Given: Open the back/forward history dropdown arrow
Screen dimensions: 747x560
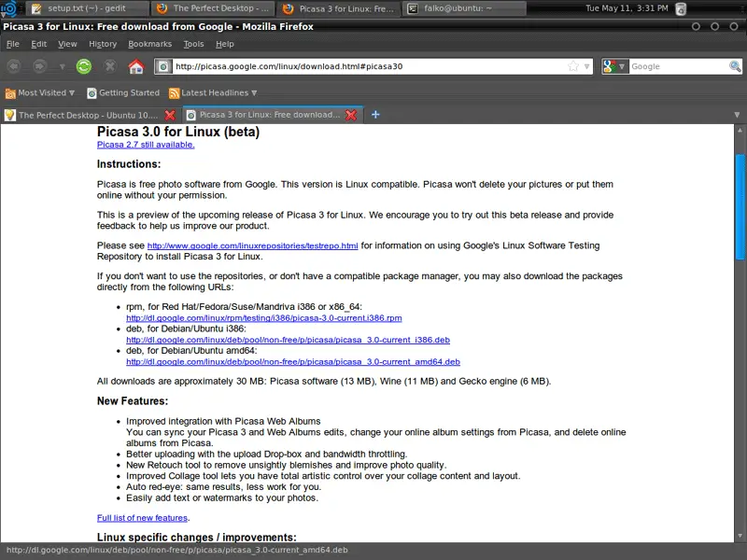Looking at the screenshot, I should point(62,66).
